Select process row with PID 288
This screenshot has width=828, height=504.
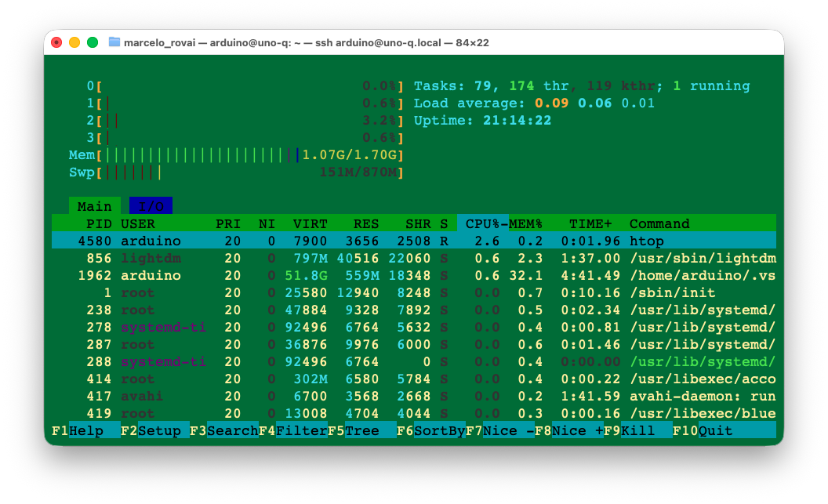[414, 361]
